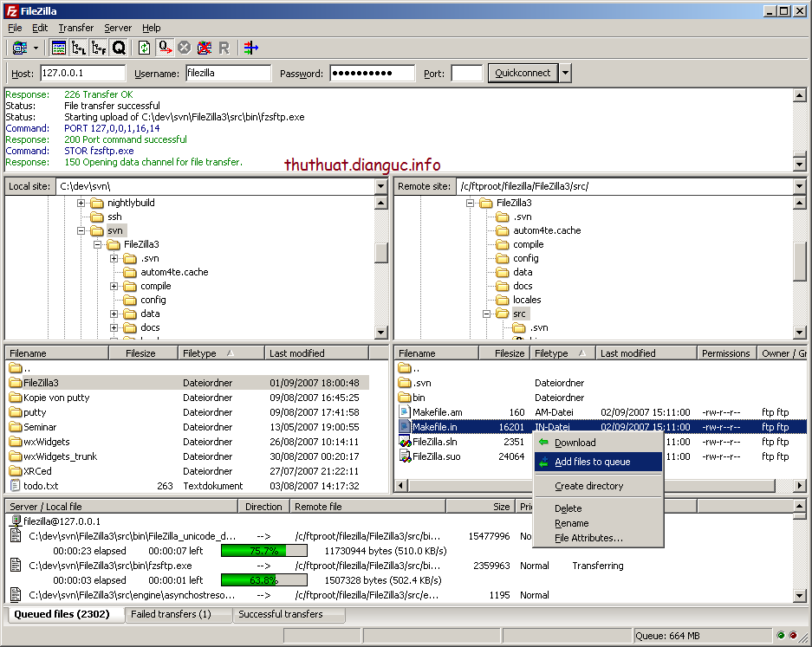Toggle the remote directory tree icon

click(99, 49)
